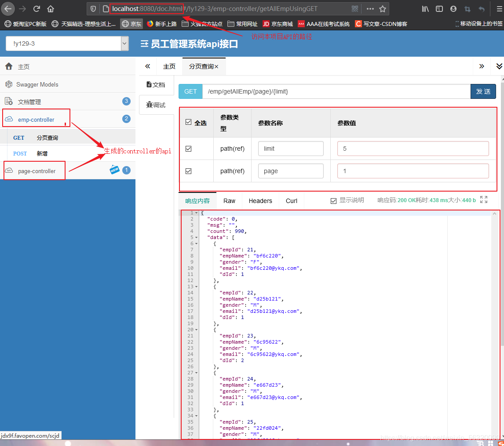
Task: Collapse JSON object at line 34
Action: tap(197, 416)
